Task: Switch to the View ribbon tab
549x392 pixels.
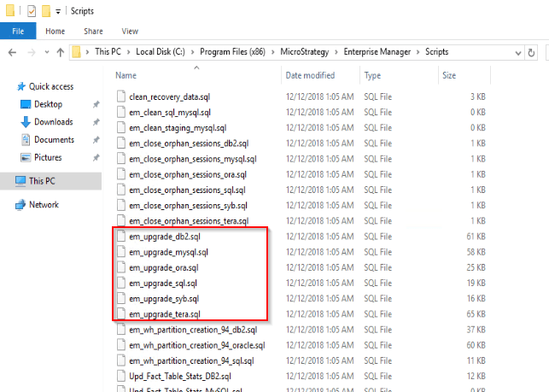Action: 130,32
